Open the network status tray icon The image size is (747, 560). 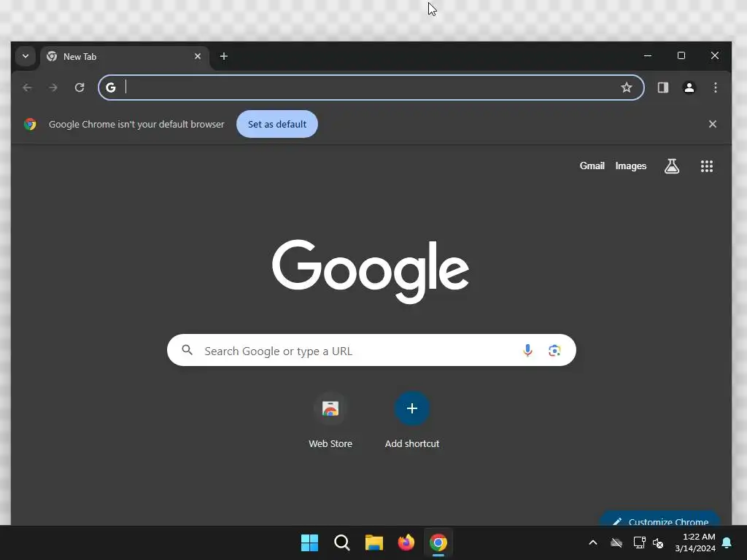tap(639, 542)
